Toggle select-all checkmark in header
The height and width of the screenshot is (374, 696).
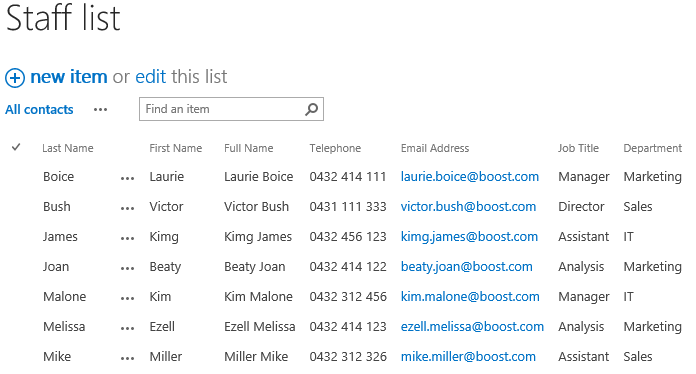pos(16,147)
